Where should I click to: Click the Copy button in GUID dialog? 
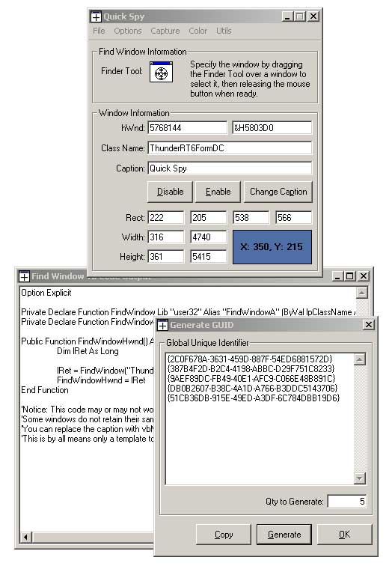[224, 535]
